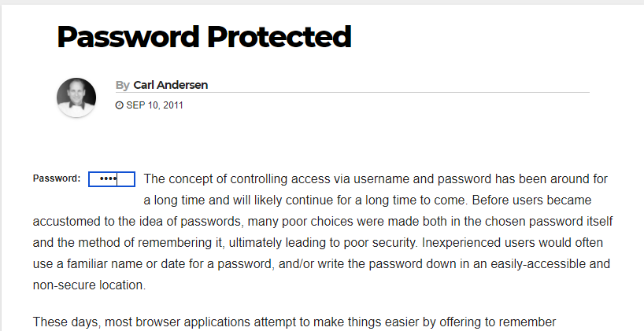Click the password input field

click(112, 179)
